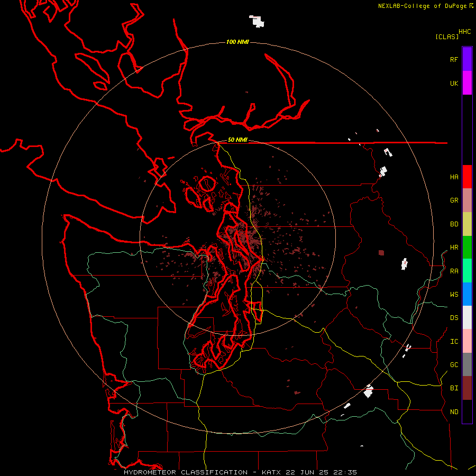
Task: Click the '100 NMI' range ring label
Action: click(x=237, y=42)
